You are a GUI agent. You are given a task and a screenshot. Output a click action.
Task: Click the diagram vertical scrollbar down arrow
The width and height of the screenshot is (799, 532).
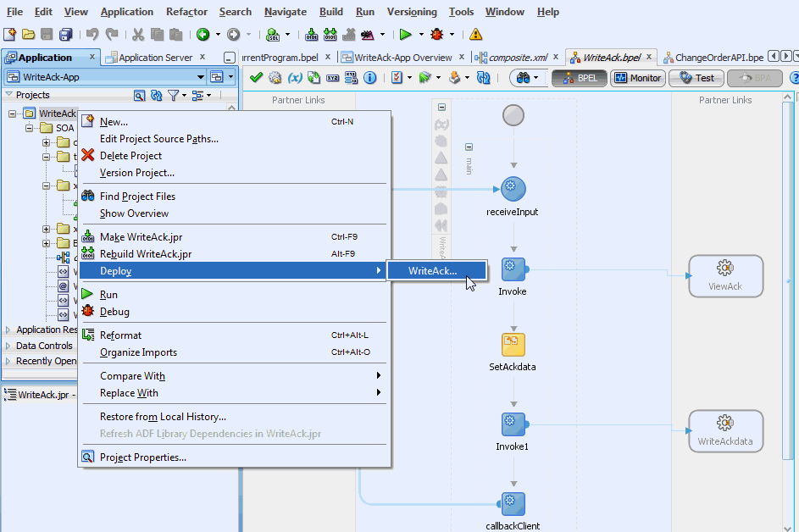point(788,527)
